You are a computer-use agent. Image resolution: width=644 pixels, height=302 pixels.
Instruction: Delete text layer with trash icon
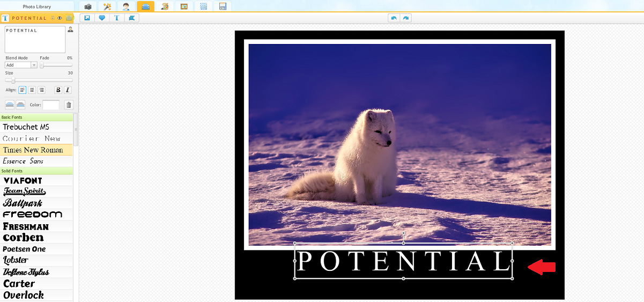point(69,105)
